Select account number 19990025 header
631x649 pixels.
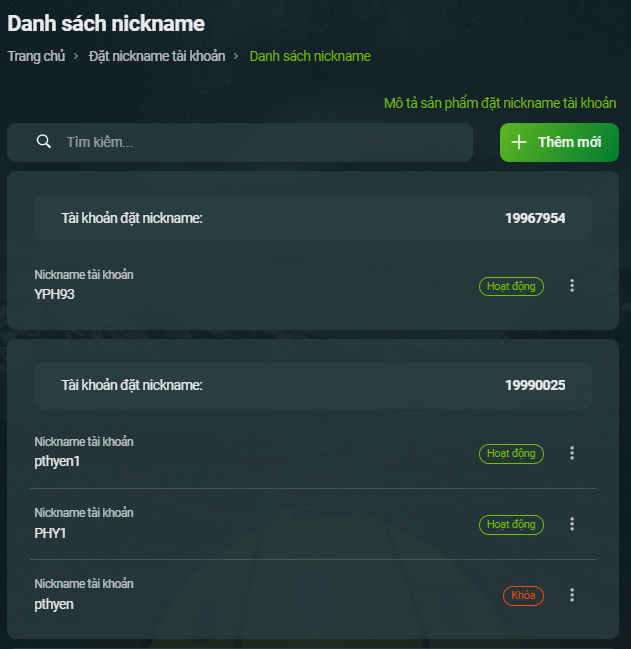pos(313,385)
